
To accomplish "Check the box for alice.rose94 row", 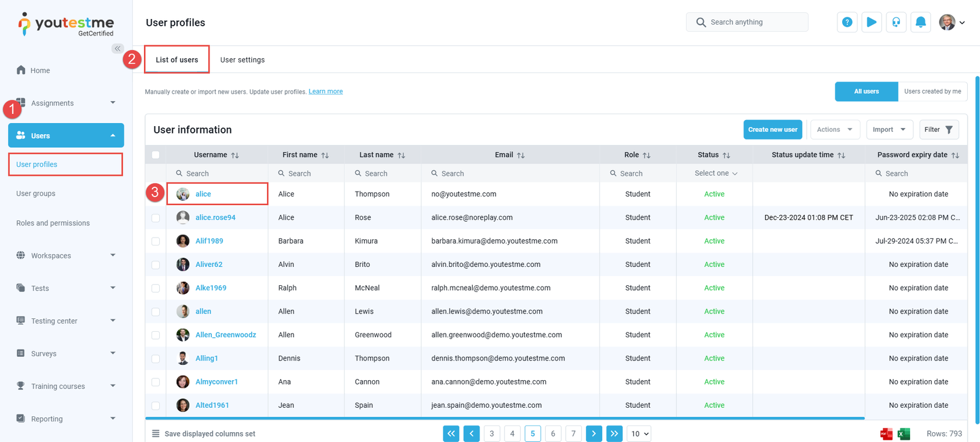I will click(x=156, y=218).
